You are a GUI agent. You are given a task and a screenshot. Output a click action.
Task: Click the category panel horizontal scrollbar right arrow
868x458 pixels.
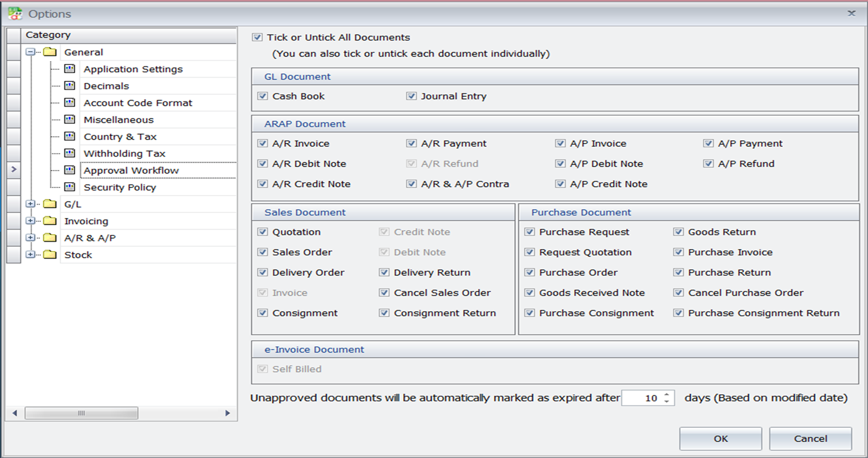click(x=228, y=413)
